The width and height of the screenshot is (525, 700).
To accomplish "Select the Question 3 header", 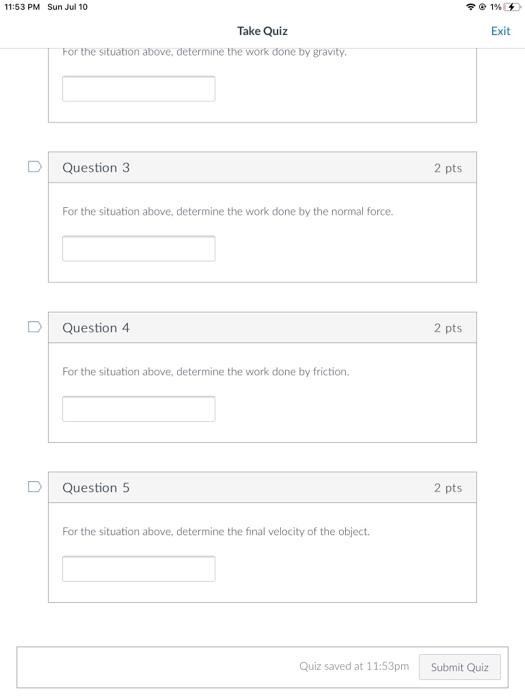I will pyautogui.click(x=262, y=167).
